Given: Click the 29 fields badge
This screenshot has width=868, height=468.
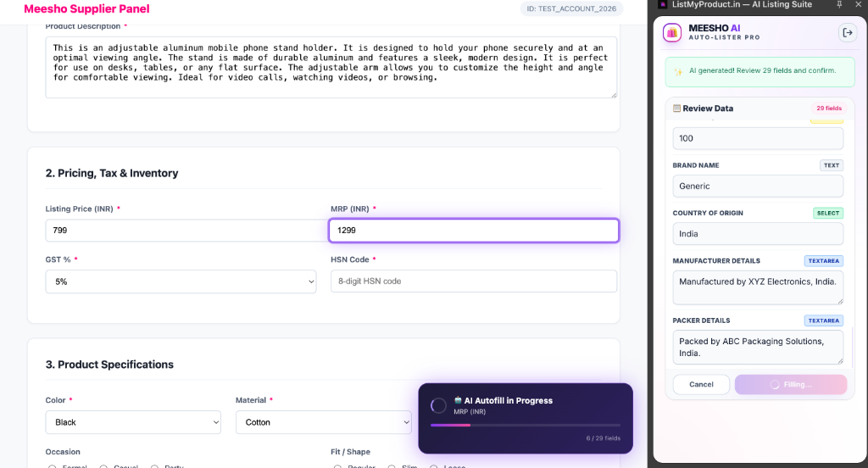Looking at the screenshot, I should click(x=829, y=108).
